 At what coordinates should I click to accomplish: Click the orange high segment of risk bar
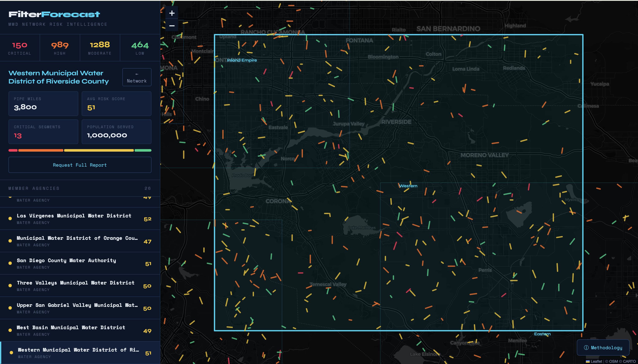(x=41, y=150)
